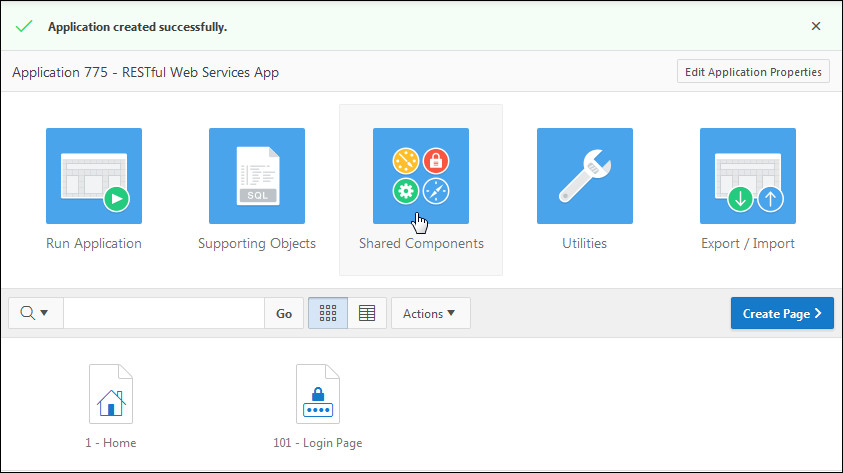Open the Actions dropdown menu

click(x=431, y=313)
